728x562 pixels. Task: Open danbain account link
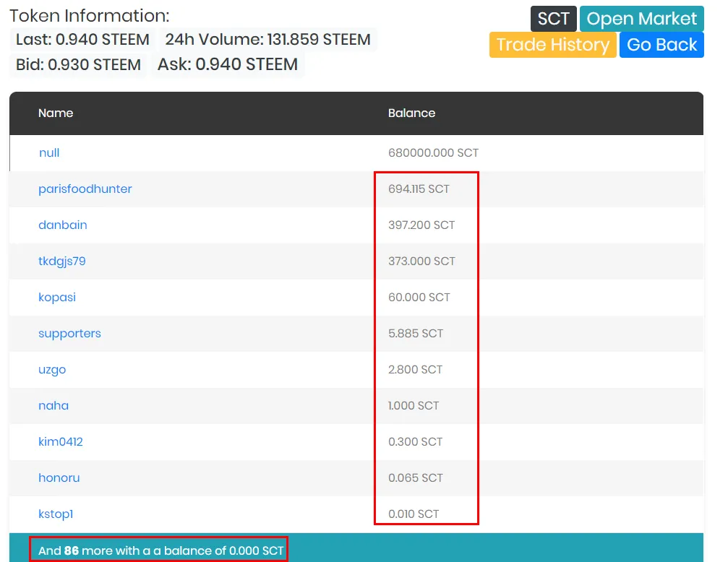pyautogui.click(x=63, y=225)
